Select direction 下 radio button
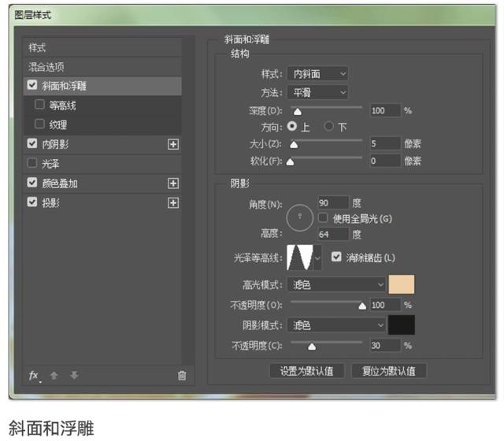This screenshot has width=504, height=441. tap(328, 126)
